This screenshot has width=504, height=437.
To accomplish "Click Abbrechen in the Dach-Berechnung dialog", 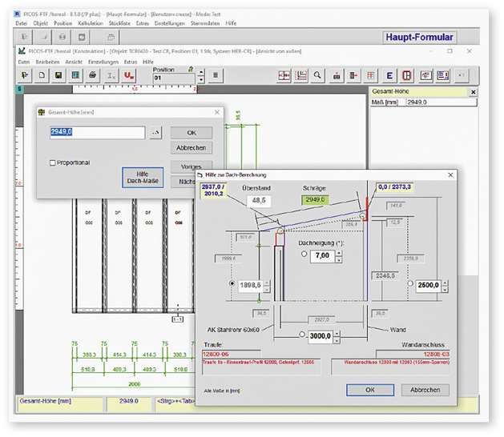I will 425,390.
